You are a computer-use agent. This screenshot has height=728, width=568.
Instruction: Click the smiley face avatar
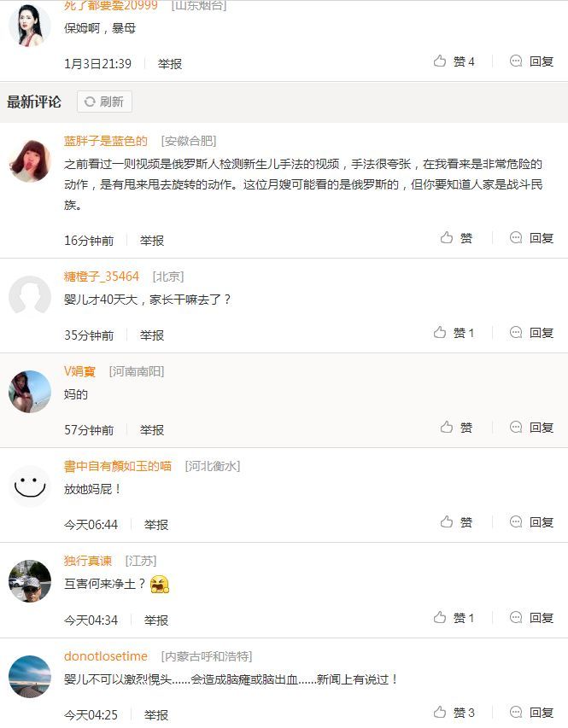click(30, 486)
